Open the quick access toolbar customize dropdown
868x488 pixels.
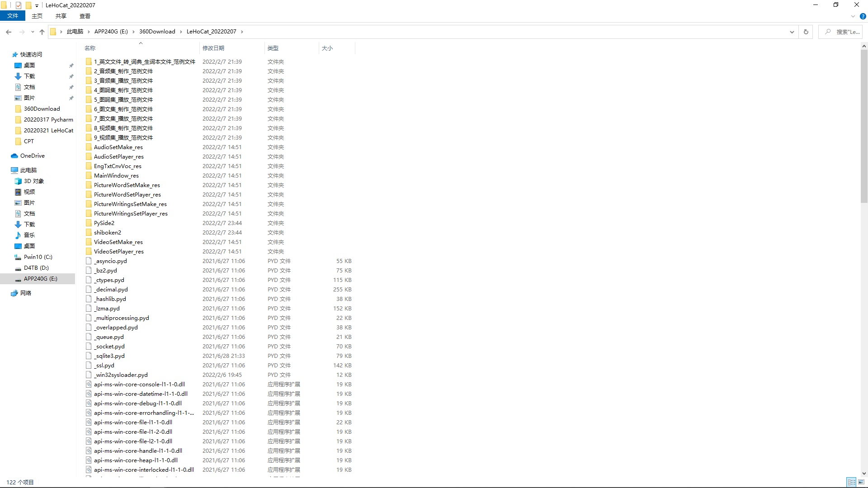(x=37, y=6)
